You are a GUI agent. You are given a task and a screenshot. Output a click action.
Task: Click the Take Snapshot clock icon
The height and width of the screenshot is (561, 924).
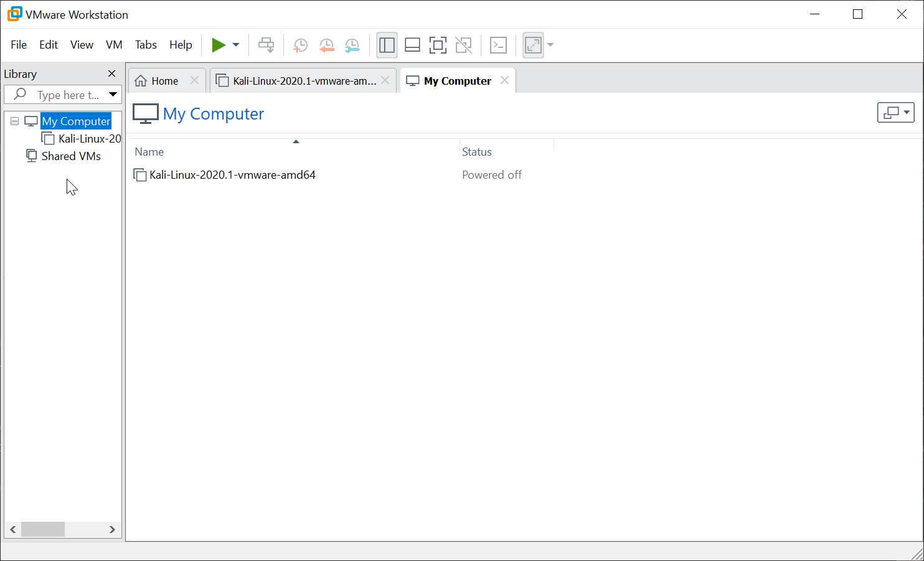click(x=300, y=45)
